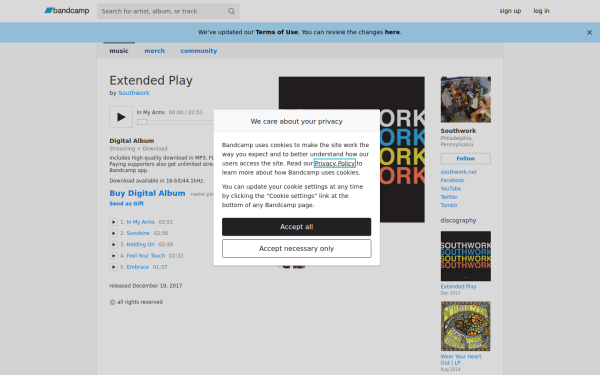Click sign up
The image size is (600, 375).
[x=510, y=11]
